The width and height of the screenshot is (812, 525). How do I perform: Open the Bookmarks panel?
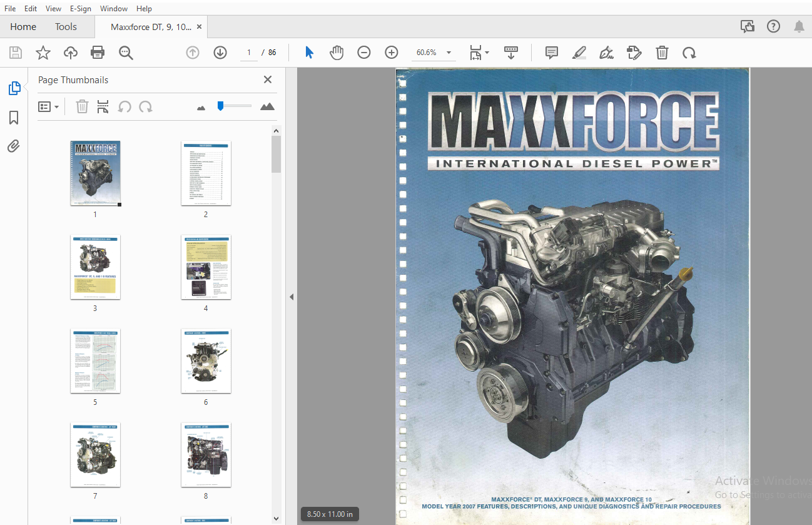14,118
